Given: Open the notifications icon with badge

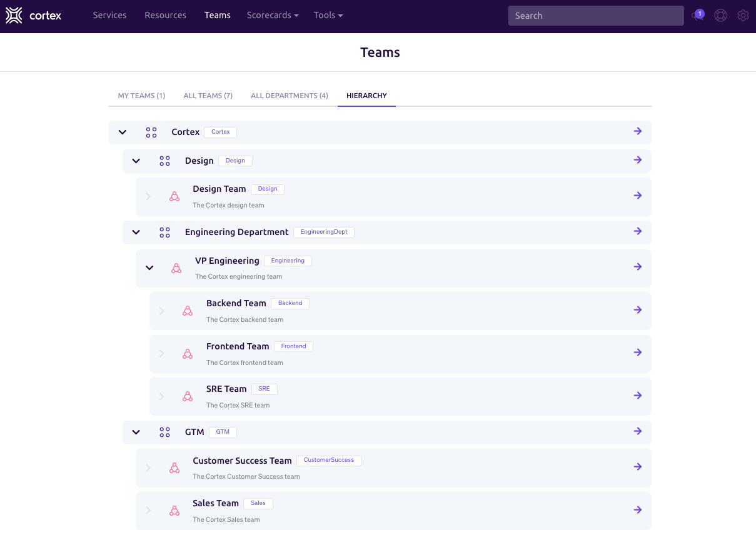Looking at the screenshot, I should pos(698,16).
